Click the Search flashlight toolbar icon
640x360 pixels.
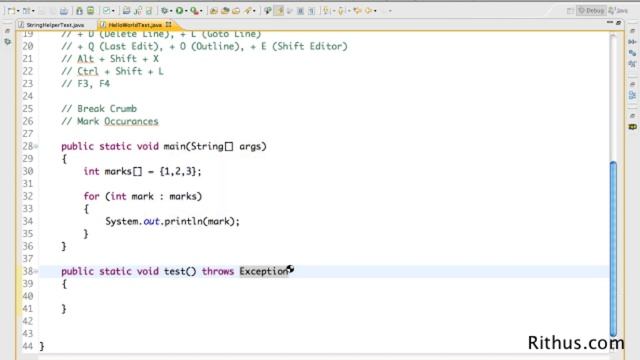pyautogui.click(x=248, y=11)
